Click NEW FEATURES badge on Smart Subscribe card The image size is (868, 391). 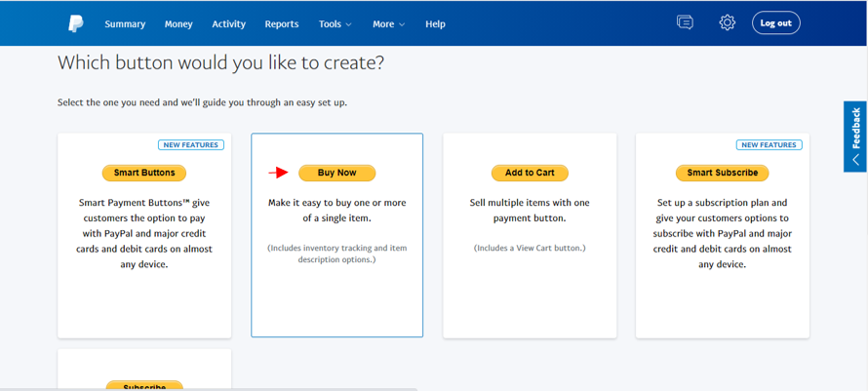pyautogui.click(x=769, y=145)
